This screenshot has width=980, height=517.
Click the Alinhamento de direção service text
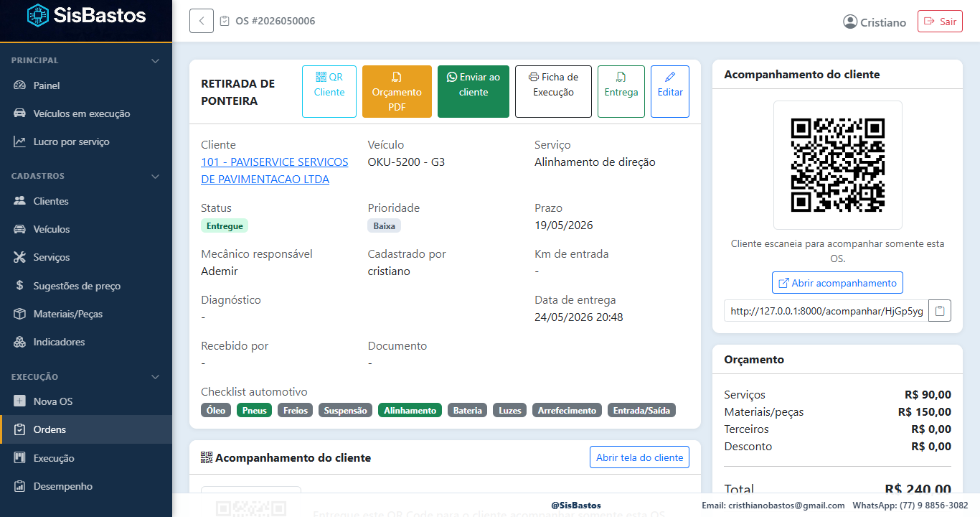595,162
